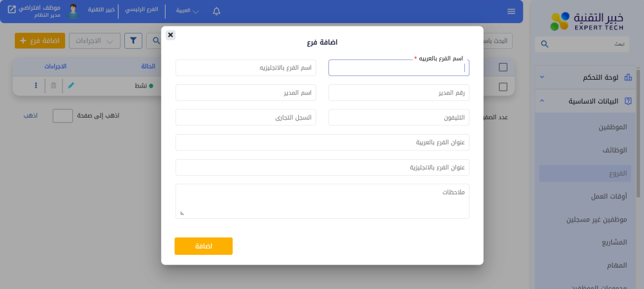Click the trash delete icon in row
The height and width of the screenshot is (289, 644).
tap(53, 85)
